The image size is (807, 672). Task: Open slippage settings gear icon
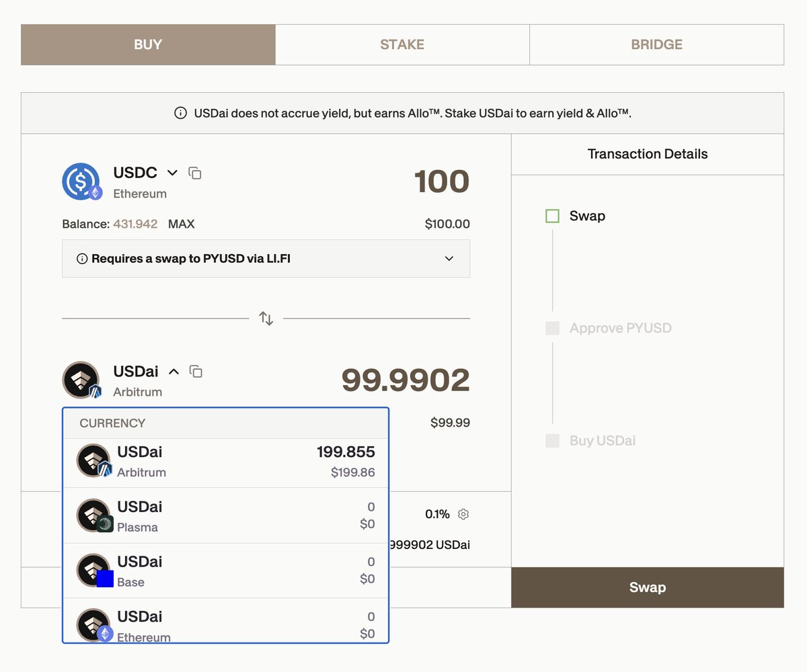pyautogui.click(x=463, y=514)
